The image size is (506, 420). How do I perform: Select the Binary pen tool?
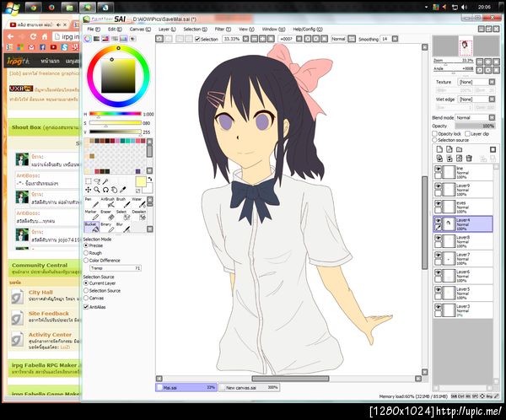point(107,227)
